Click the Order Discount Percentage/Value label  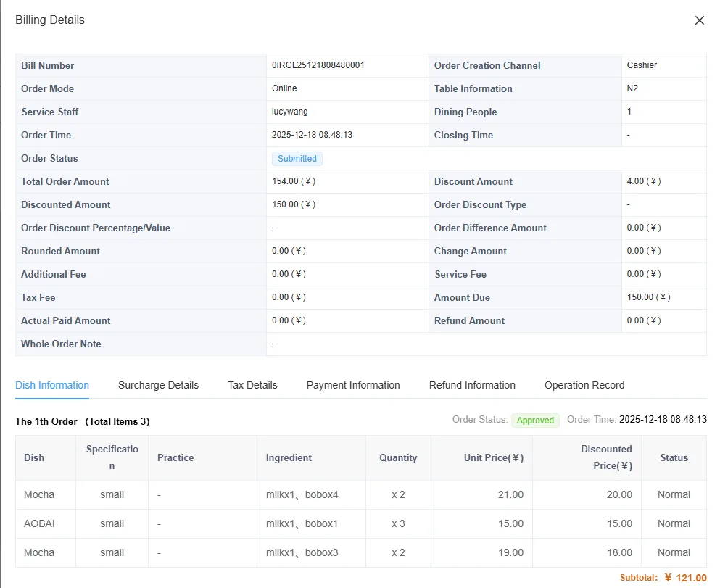96,228
